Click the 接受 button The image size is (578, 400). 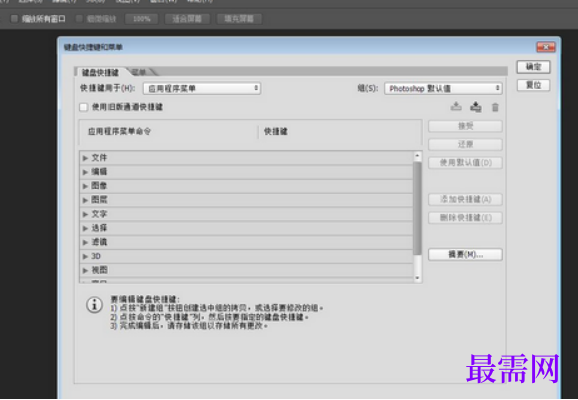pyautogui.click(x=465, y=126)
